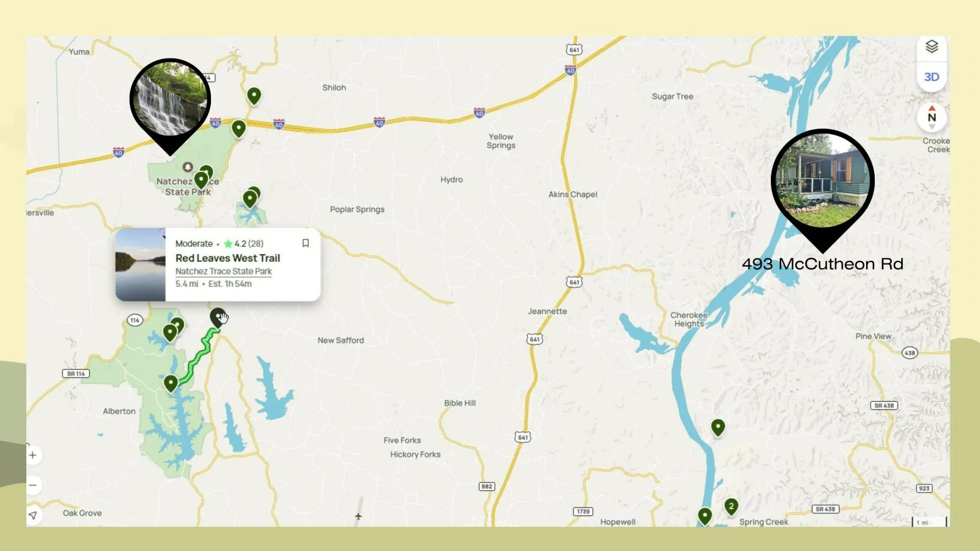
Task: Select the trail pin beside I-40 highway
Action: tap(239, 129)
